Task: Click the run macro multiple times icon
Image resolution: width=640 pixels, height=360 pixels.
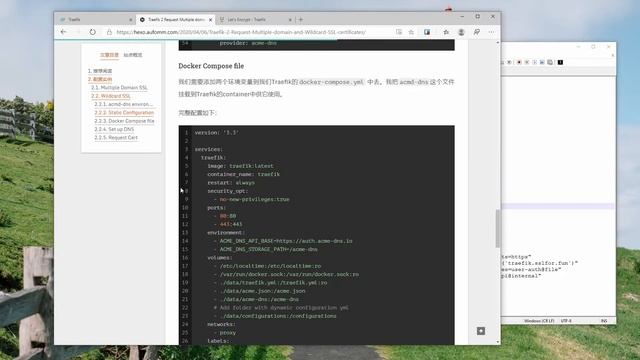Action: 542,62
